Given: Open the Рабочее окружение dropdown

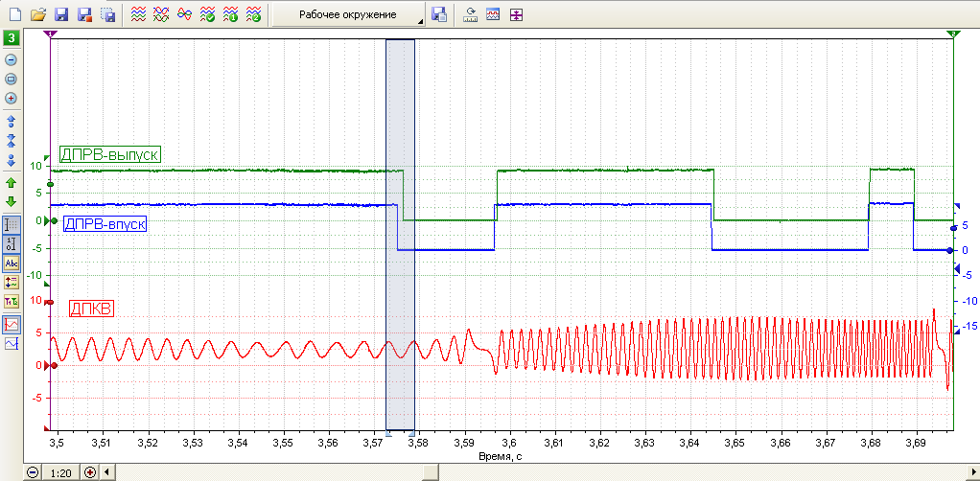Looking at the screenshot, I should [349, 15].
